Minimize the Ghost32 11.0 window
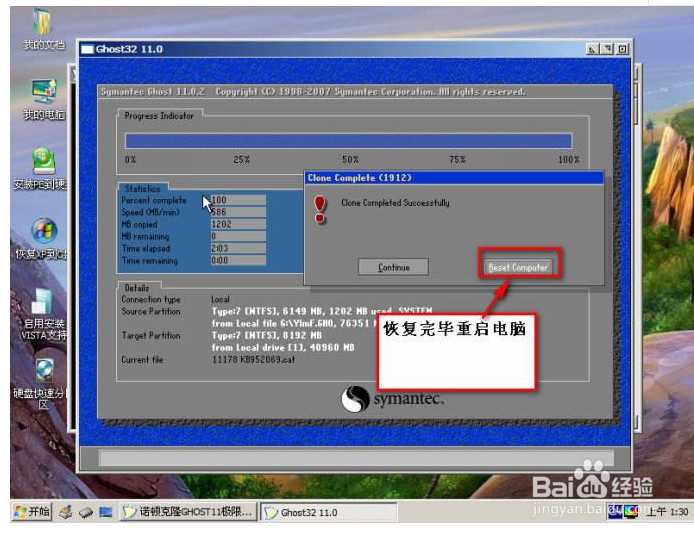 coord(592,49)
